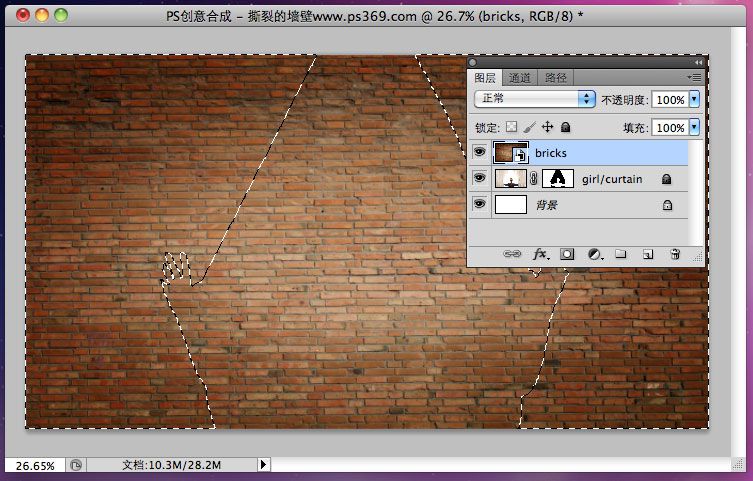This screenshot has height=481, width=753.
Task: Select girl/curtain layer mask thumbnail
Action: click(558, 179)
